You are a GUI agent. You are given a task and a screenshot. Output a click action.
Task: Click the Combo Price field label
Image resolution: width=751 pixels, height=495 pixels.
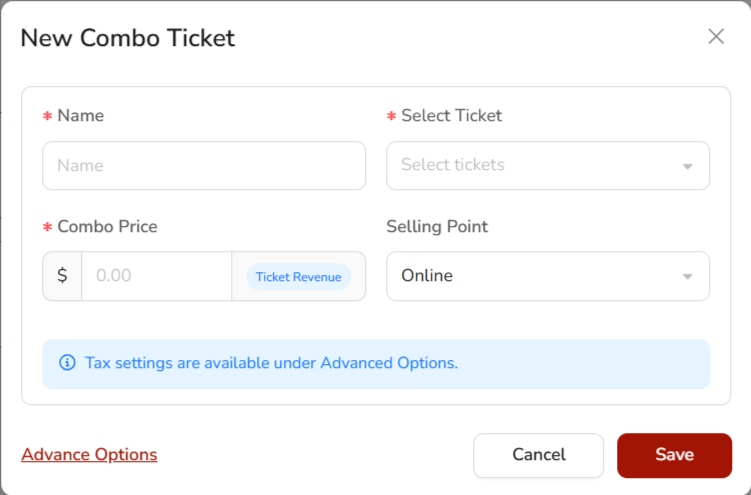pos(107,227)
